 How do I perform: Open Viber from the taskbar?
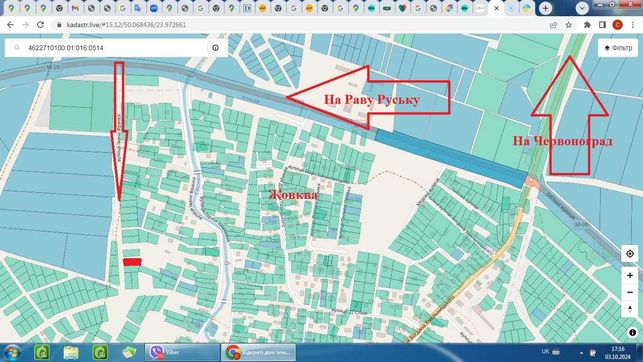click(182, 352)
